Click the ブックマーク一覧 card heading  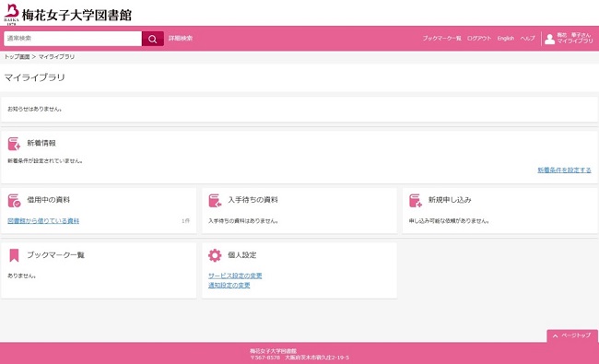[56, 254]
